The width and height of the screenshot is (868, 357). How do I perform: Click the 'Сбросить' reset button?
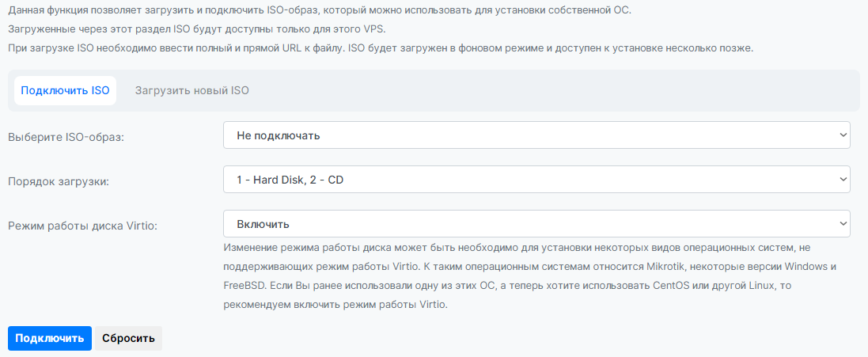127,338
